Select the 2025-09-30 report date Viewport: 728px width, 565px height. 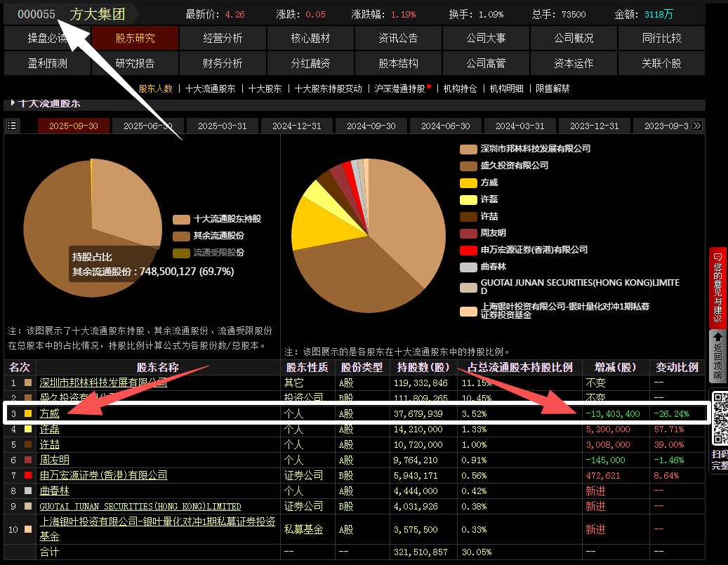point(73,126)
